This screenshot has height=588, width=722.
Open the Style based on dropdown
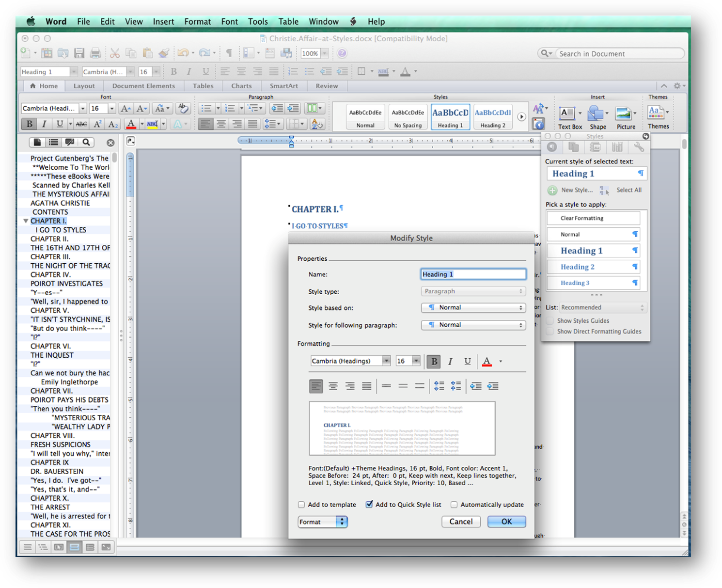point(473,308)
